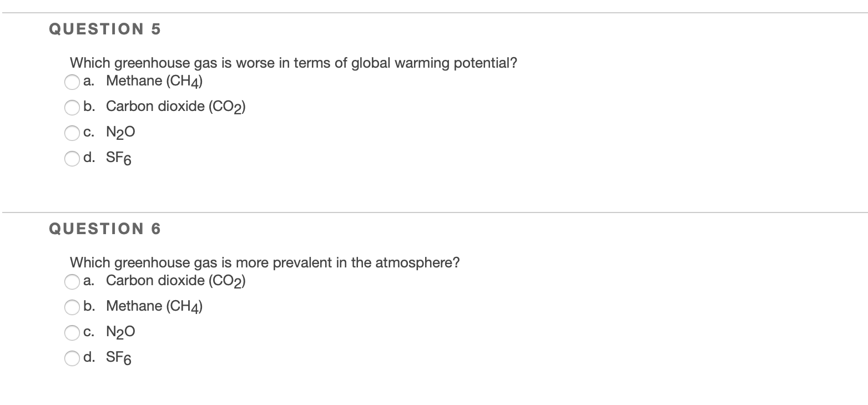Click the Carbon dioxide (CO2) label in Question 6
The image size is (868, 405).
176,280
